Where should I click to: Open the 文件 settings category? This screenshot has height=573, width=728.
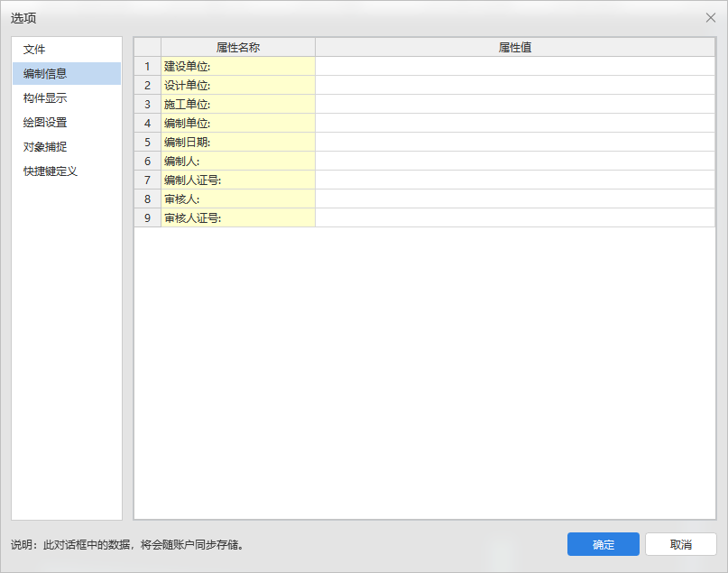click(x=34, y=50)
